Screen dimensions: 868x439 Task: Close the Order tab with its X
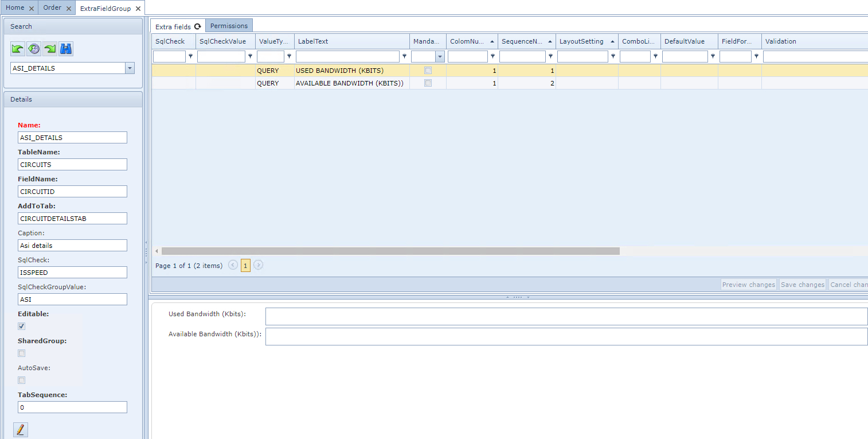(69, 9)
